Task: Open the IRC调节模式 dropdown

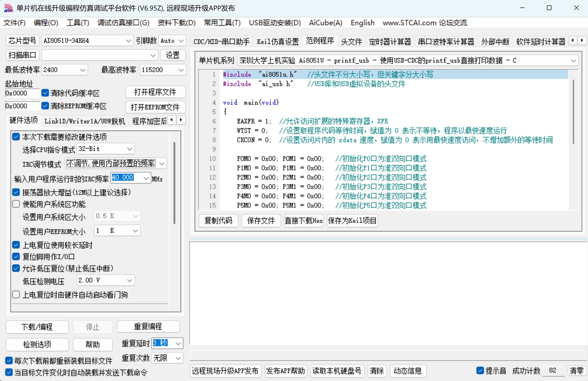Action: tap(116, 163)
